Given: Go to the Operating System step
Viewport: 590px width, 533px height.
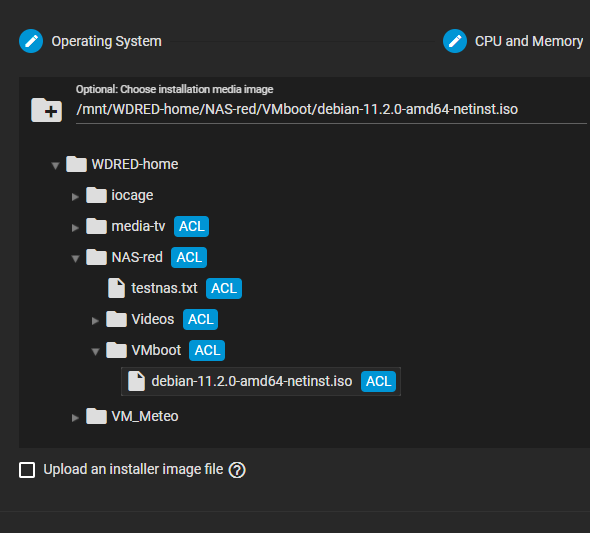Looking at the screenshot, I should tap(106, 41).
